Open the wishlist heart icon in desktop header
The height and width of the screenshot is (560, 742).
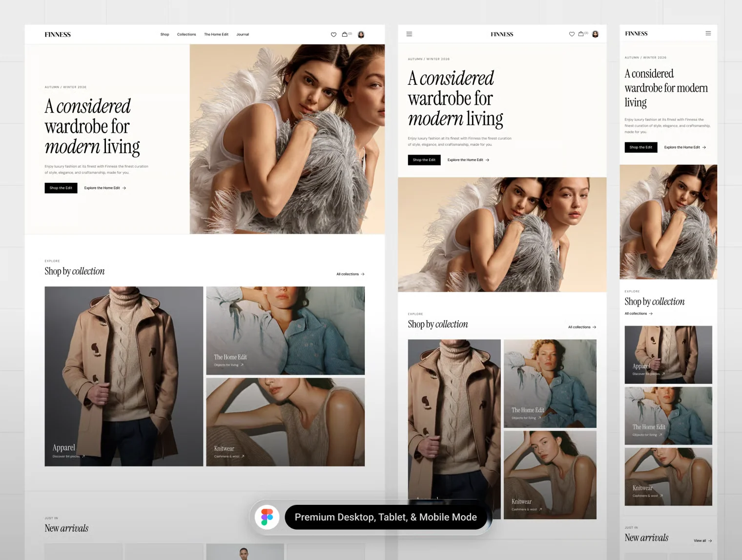[333, 35]
